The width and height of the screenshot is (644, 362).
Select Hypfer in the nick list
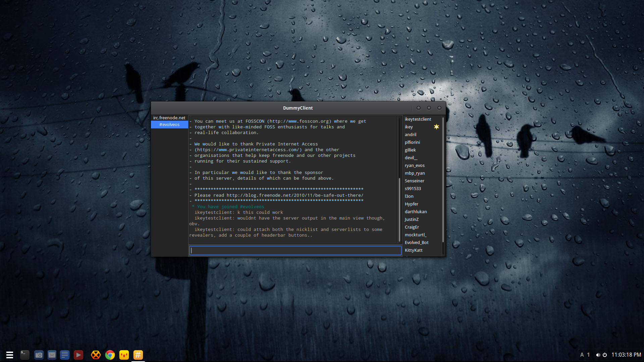point(422,204)
